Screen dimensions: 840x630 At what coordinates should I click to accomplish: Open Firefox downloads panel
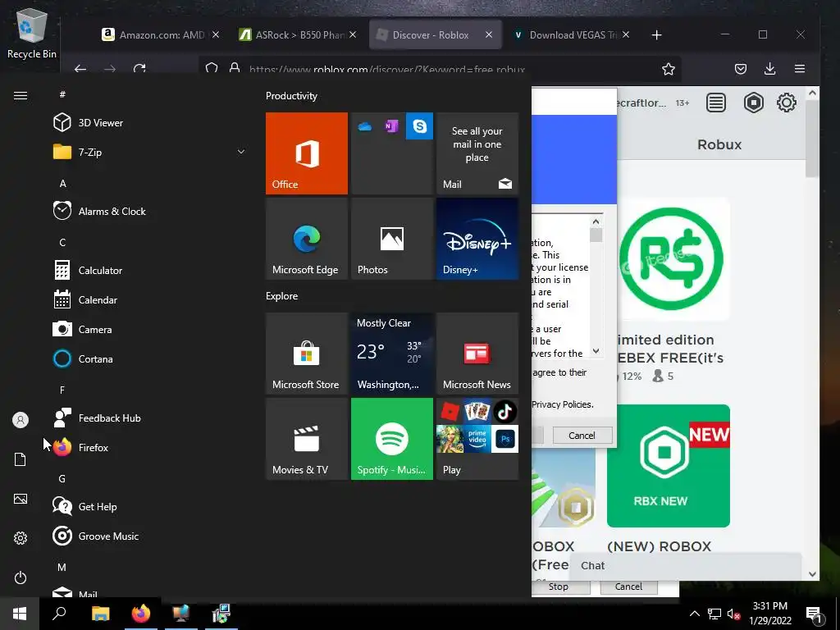(x=769, y=69)
